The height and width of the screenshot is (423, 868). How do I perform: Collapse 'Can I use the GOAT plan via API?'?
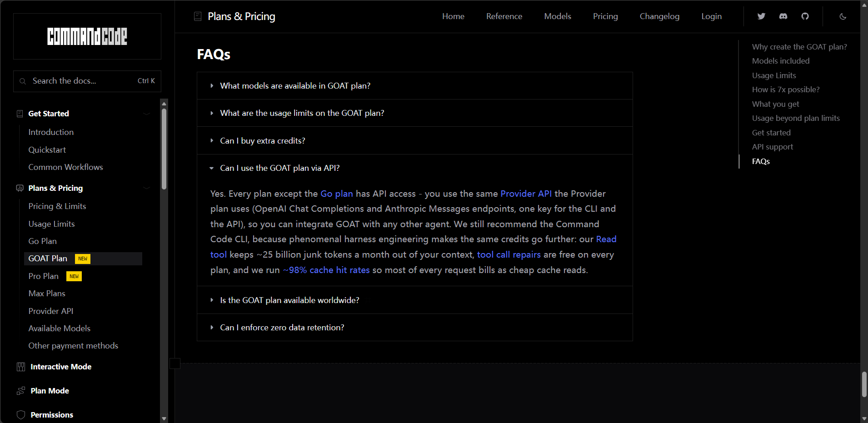[414, 168]
